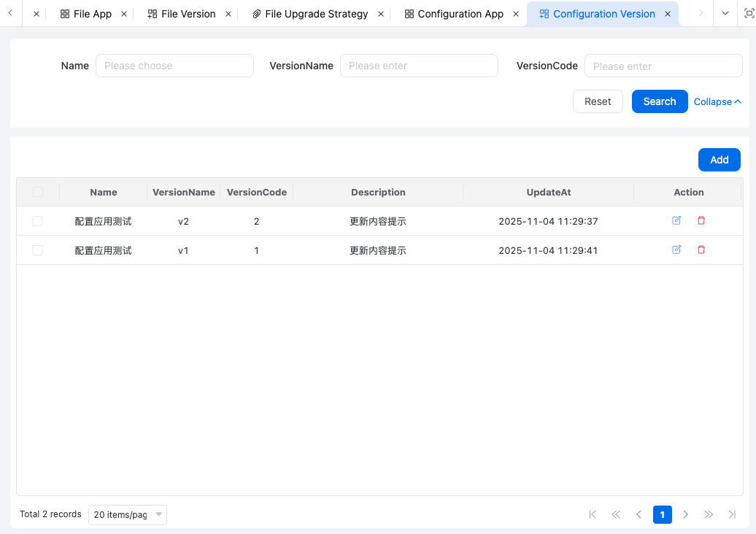The height and width of the screenshot is (534, 756).
Task: Check the v1 row checkbox
Action: point(38,250)
